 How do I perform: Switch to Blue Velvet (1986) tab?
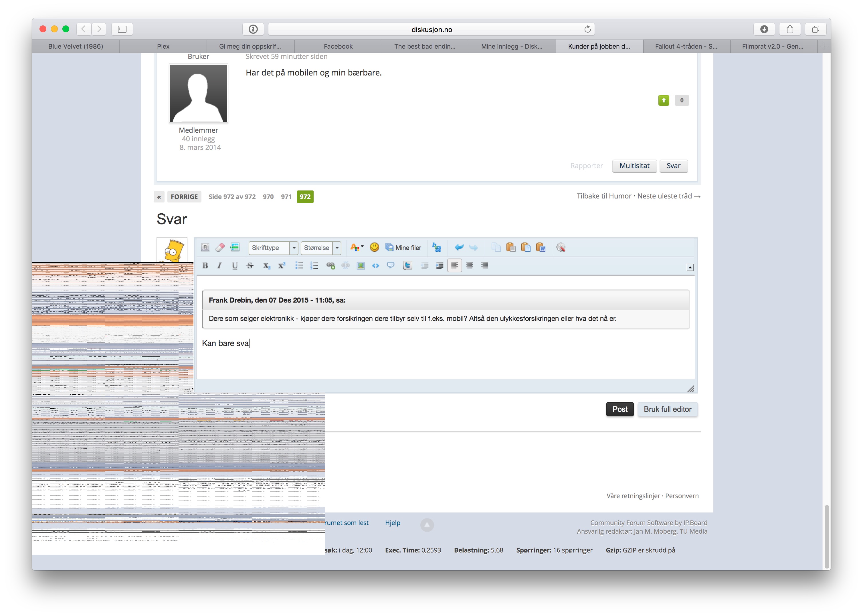pos(76,46)
